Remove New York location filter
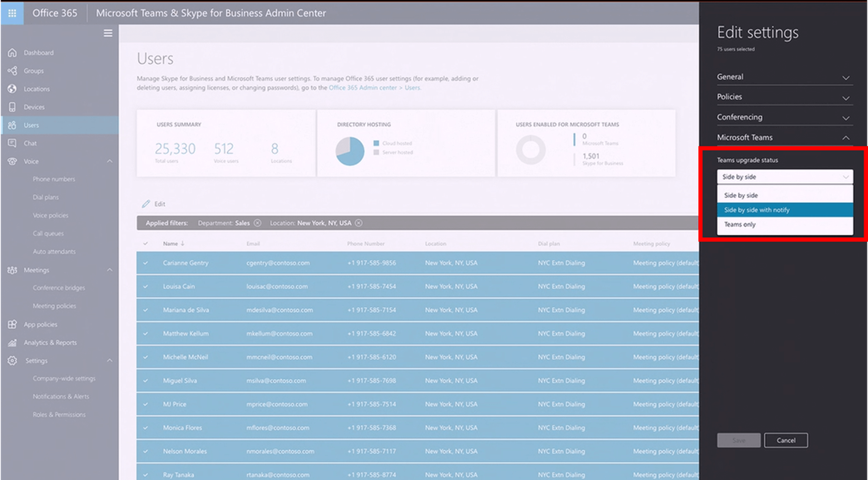The image size is (868, 480). pos(359,223)
